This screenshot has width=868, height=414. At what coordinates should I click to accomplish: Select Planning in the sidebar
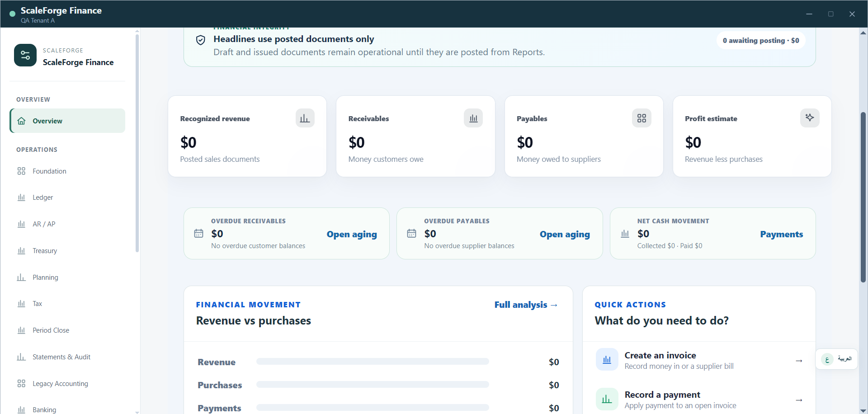tap(67, 278)
